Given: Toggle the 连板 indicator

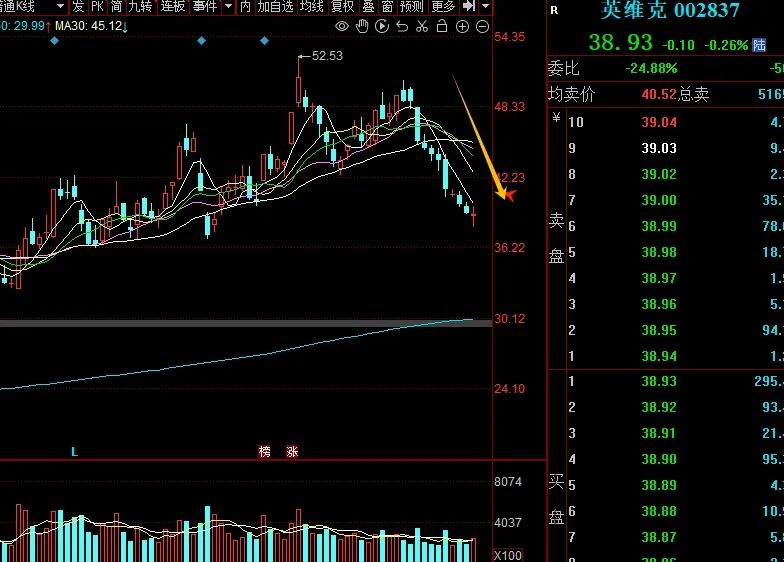Looking at the screenshot, I should (173, 6).
